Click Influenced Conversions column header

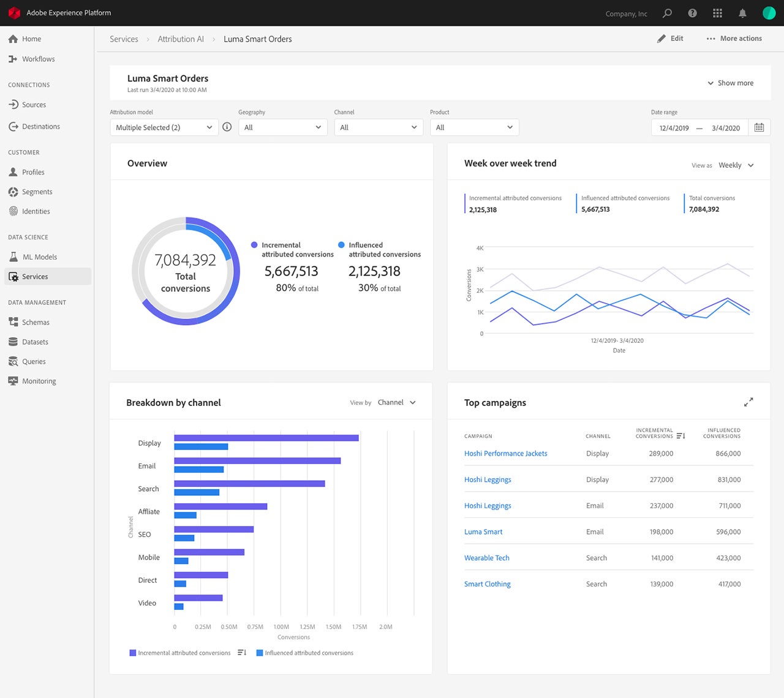[722, 433]
